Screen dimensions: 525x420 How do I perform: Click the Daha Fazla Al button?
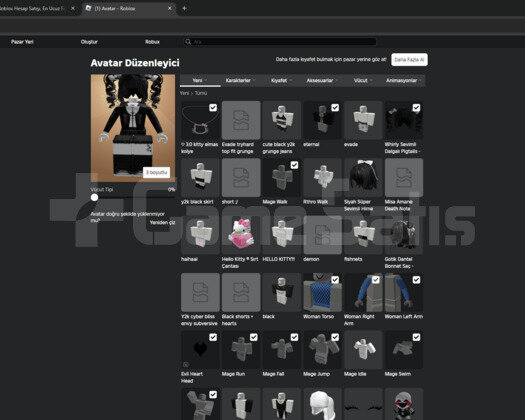point(409,60)
